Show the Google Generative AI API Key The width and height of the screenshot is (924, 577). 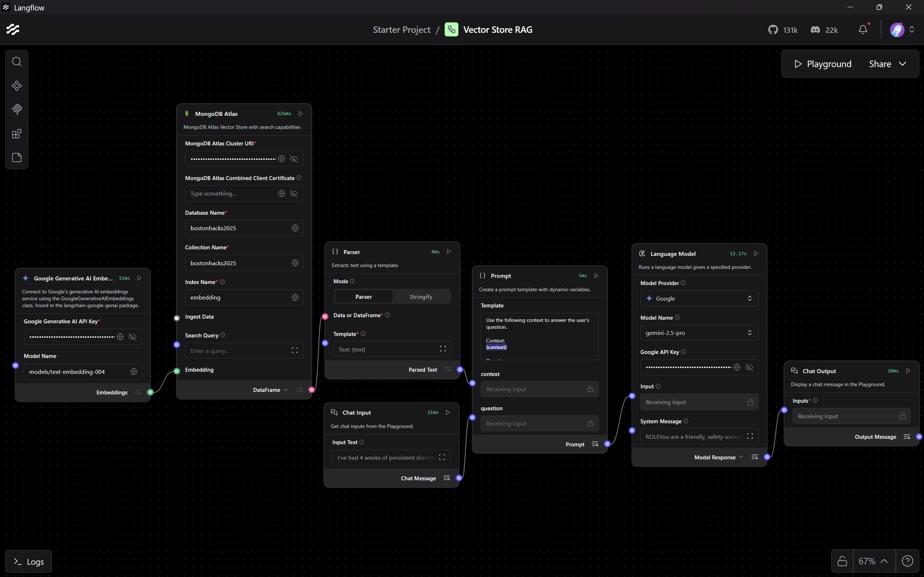(x=132, y=337)
